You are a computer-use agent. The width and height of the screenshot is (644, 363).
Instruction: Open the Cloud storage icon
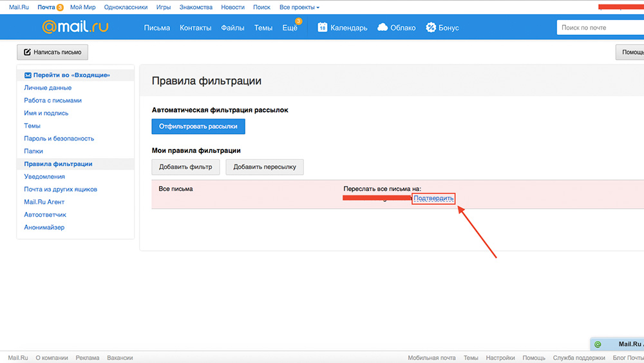383,28
